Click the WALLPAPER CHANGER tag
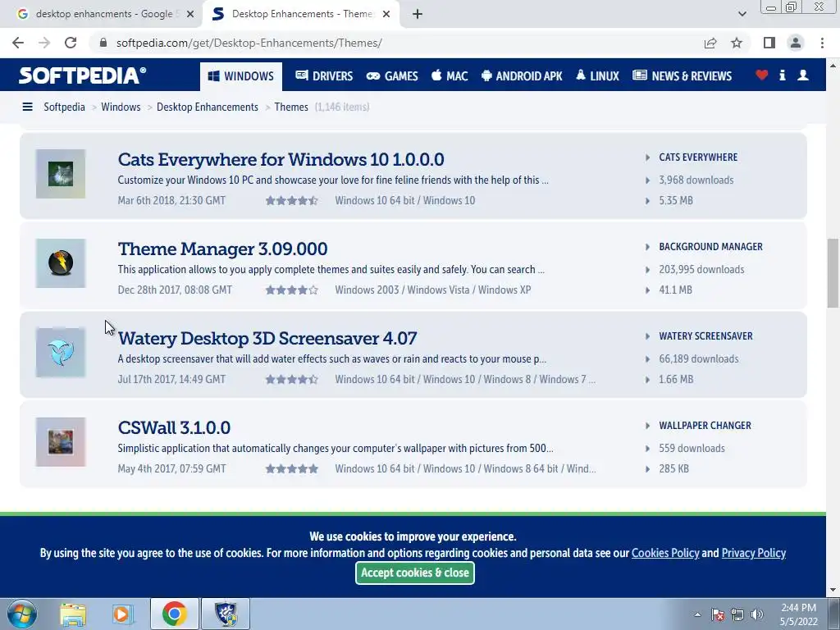The width and height of the screenshot is (840, 630). 705,426
